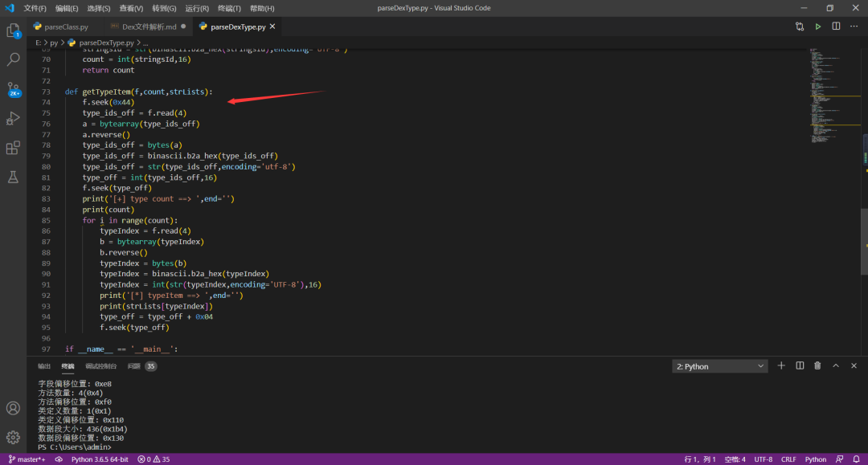Change indentation via 空格: 4
Viewport: 868px width, 465px height.
(735, 459)
